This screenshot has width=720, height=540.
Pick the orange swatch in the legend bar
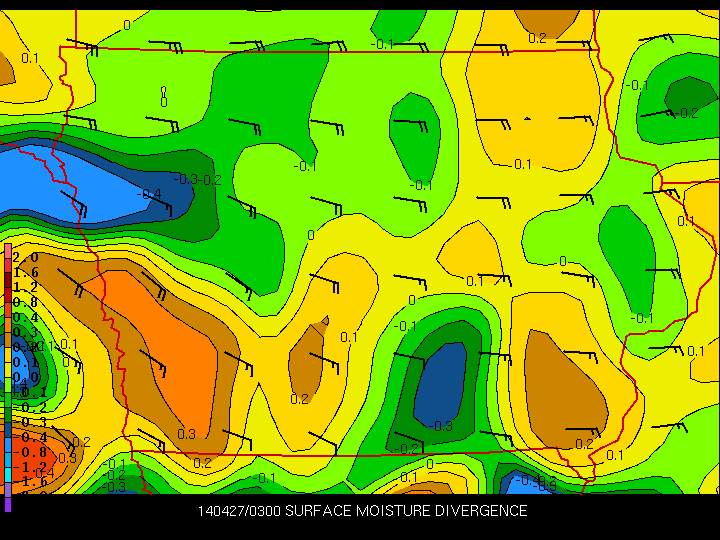tap(7, 326)
